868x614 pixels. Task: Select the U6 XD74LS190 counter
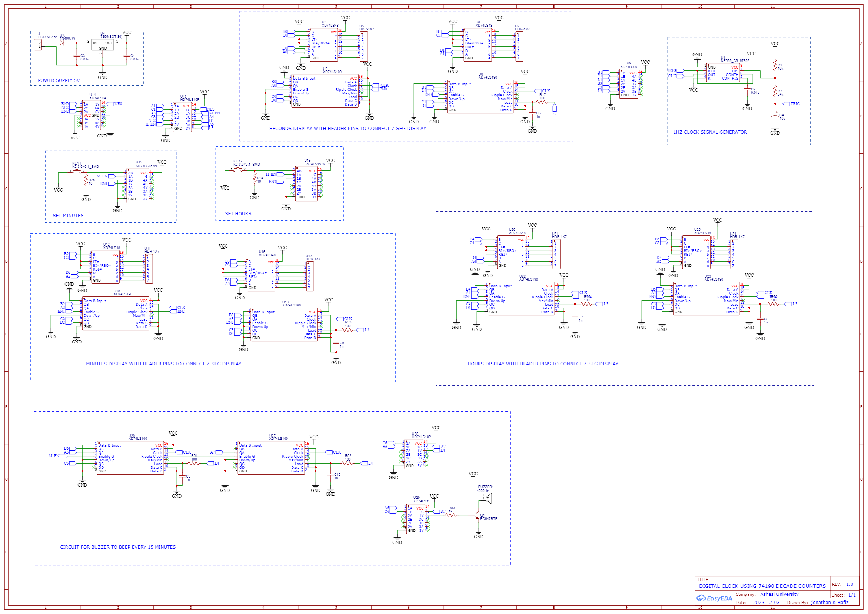click(480, 97)
